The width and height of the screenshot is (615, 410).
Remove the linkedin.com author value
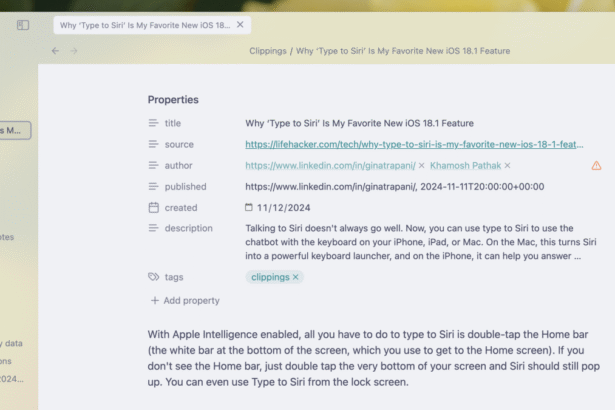(x=421, y=166)
